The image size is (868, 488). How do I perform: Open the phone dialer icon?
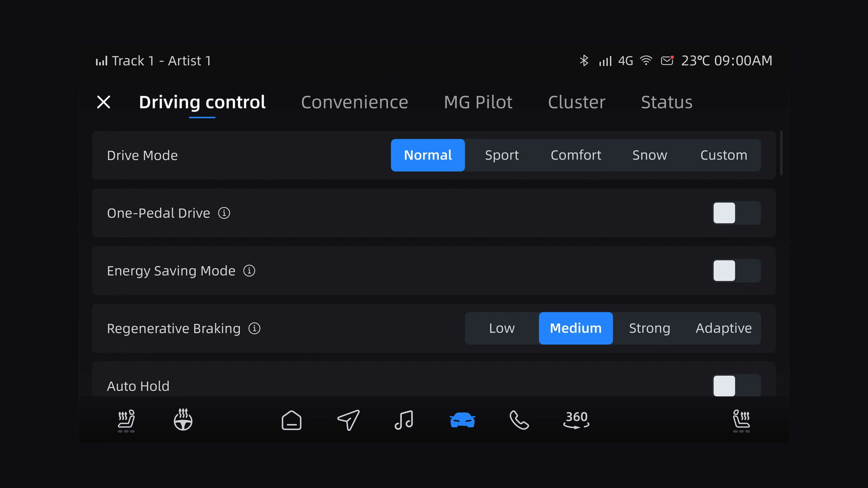pyautogui.click(x=519, y=420)
